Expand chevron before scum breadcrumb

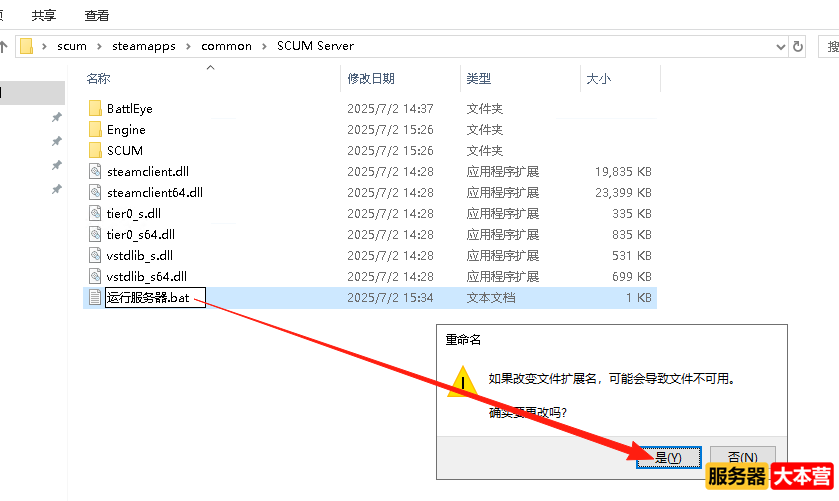click(x=44, y=47)
